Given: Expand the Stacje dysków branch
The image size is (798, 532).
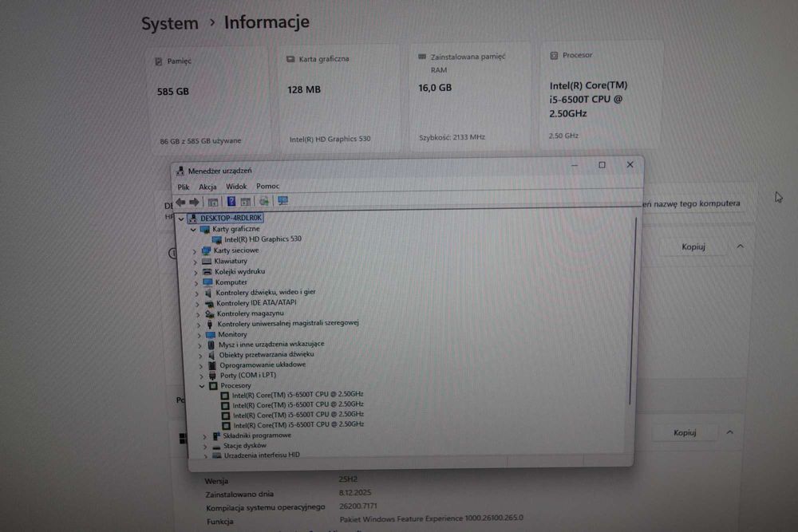Looking at the screenshot, I should pyautogui.click(x=205, y=447).
